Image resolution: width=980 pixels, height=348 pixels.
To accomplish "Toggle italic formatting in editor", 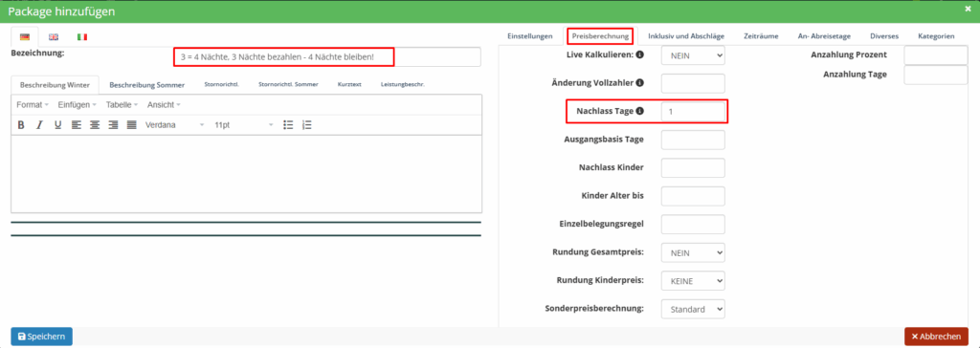I will point(39,125).
